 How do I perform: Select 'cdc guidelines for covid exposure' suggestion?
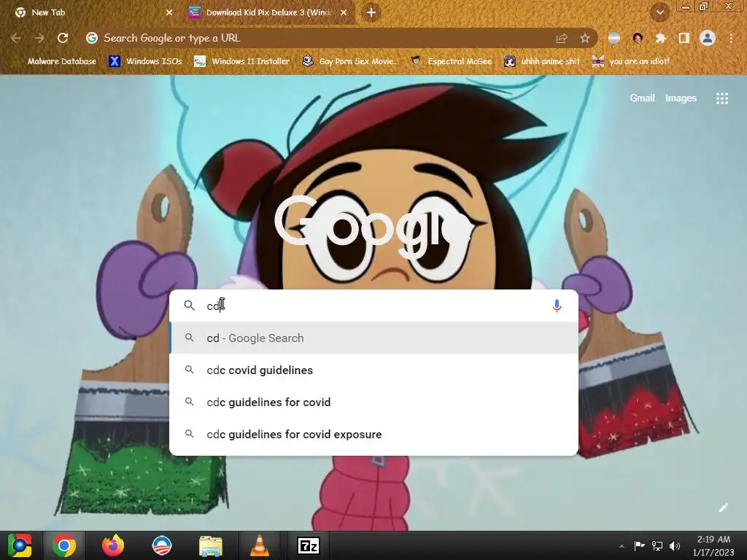coord(373,435)
